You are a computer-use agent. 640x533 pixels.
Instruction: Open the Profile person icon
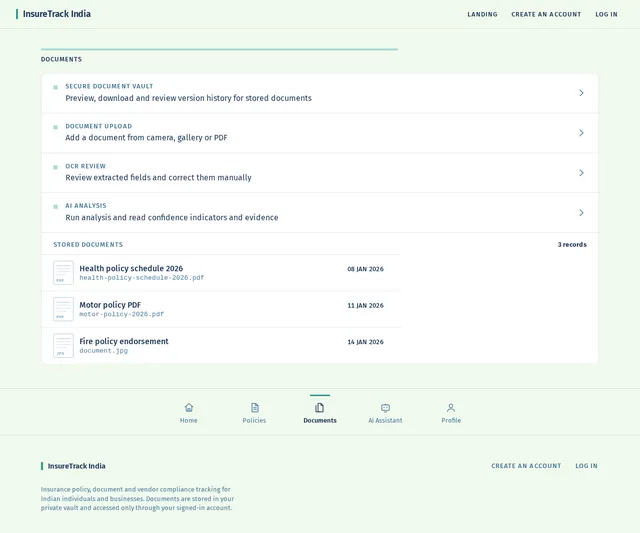point(451,408)
